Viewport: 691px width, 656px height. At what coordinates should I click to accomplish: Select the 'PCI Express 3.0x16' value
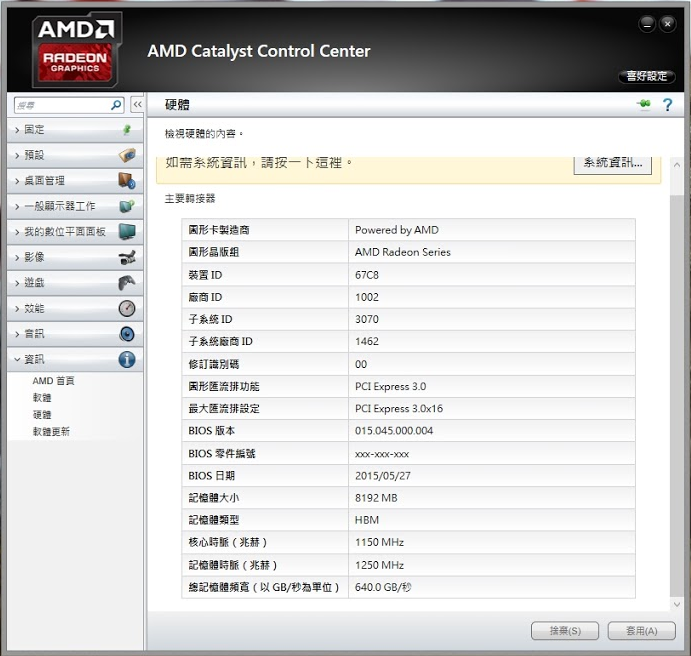click(x=399, y=408)
